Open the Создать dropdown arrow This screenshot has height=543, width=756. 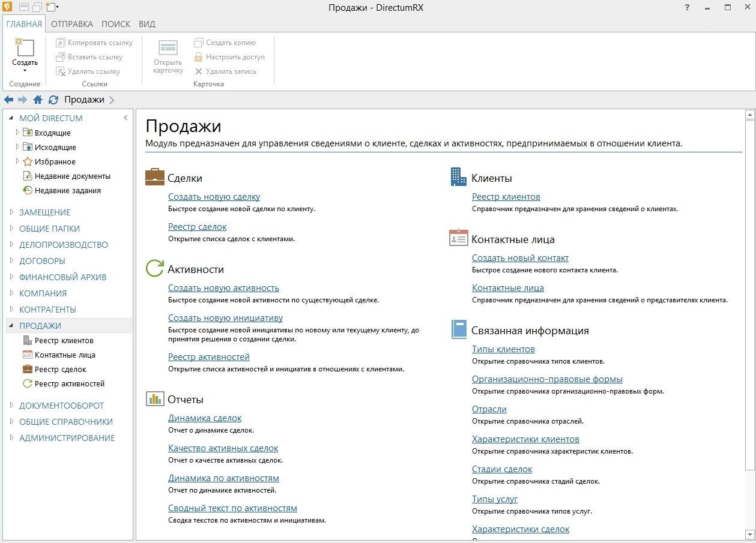click(x=25, y=71)
